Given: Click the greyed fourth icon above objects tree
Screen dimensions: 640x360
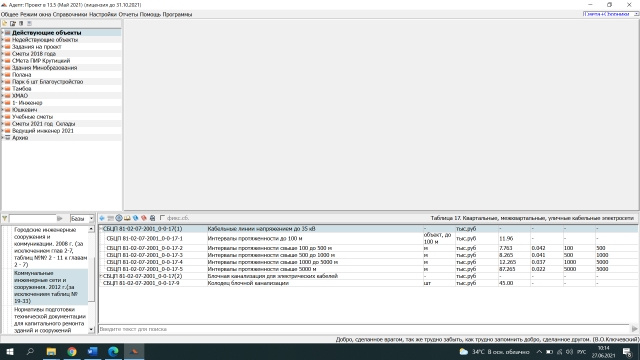Looking at the screenshot, I should tap(29, 24).
